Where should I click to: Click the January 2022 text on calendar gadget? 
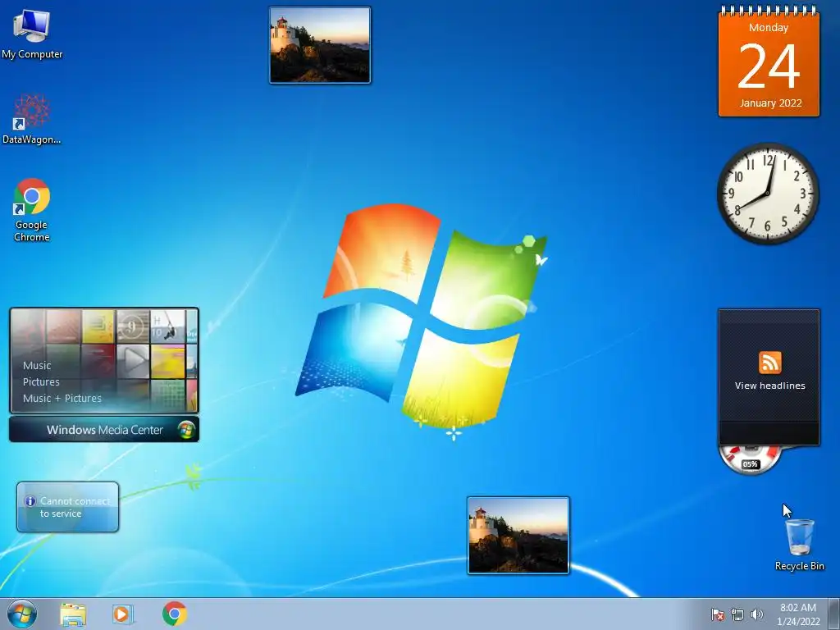[770, 103]
